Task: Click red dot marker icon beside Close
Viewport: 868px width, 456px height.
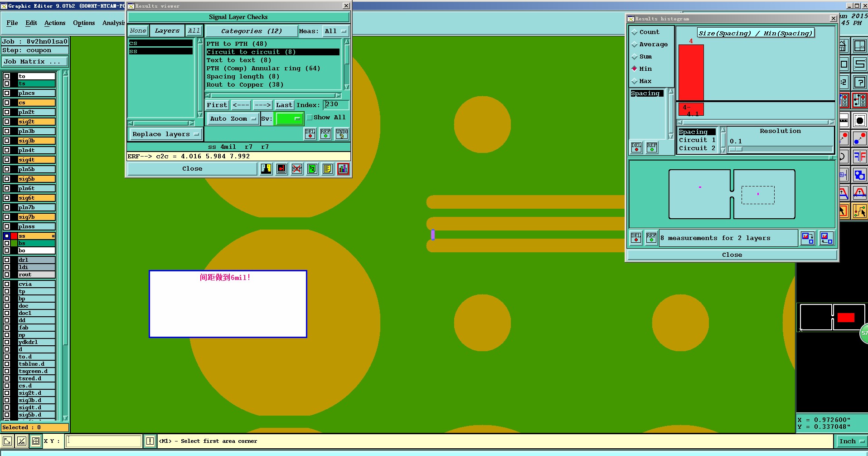Action: [281, 169]
